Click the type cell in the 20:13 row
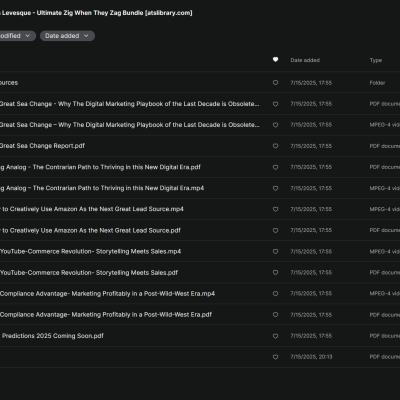The image size is (400, 400). tap(385, 357)
